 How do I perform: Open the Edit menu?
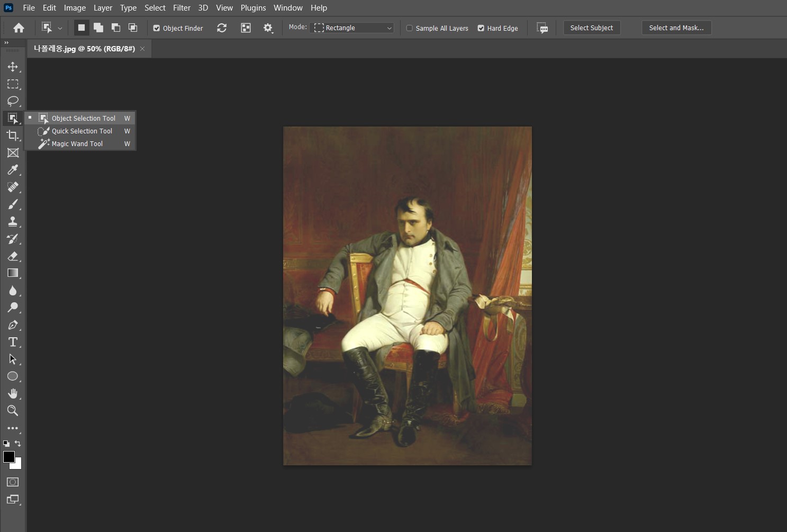[49, 8]
